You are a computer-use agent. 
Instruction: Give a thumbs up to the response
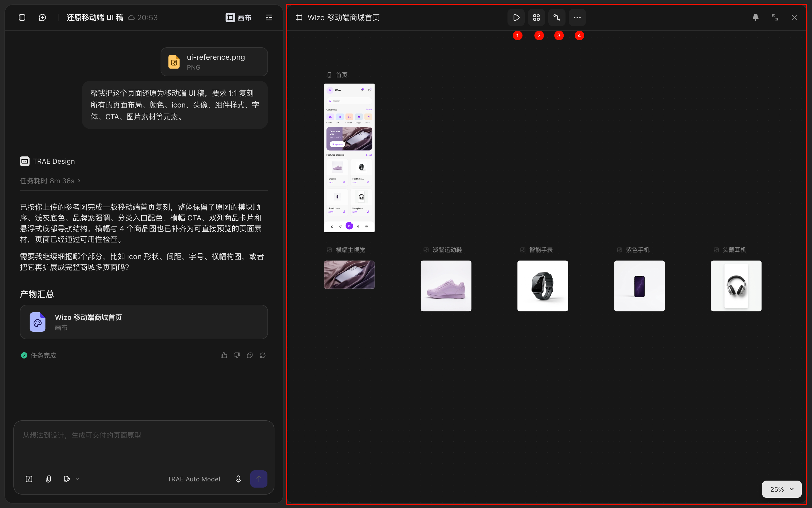coord(224,355)
